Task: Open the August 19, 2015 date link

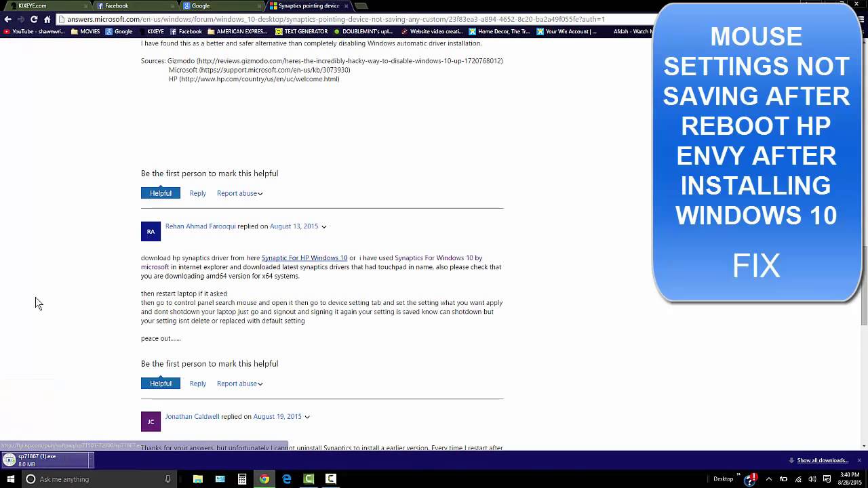Action: [x=277, y=417]
